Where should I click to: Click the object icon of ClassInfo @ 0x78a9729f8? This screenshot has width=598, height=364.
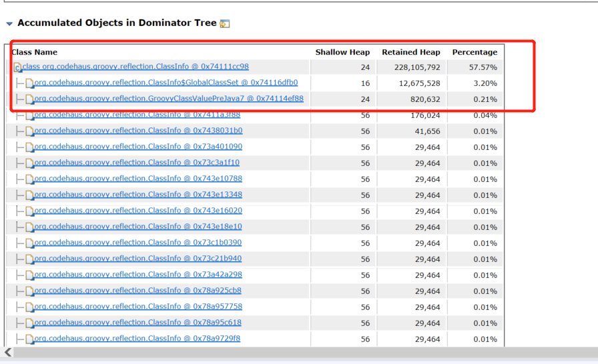(x=29, y=339)
